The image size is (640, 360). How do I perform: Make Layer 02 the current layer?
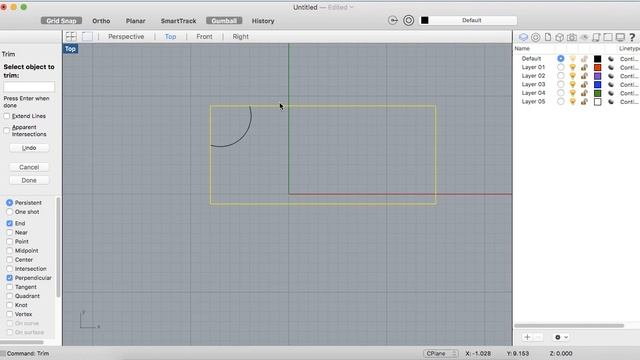[x=560, y=76]
